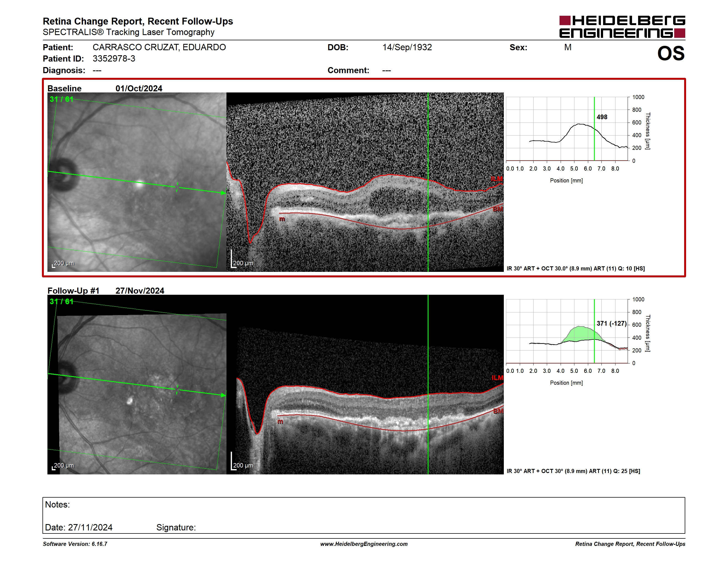This screenshot has width=728, height=563.
Task: Click 'Position [mm]' axis label under Baseline chart
Action: click(x=566, y=180)
